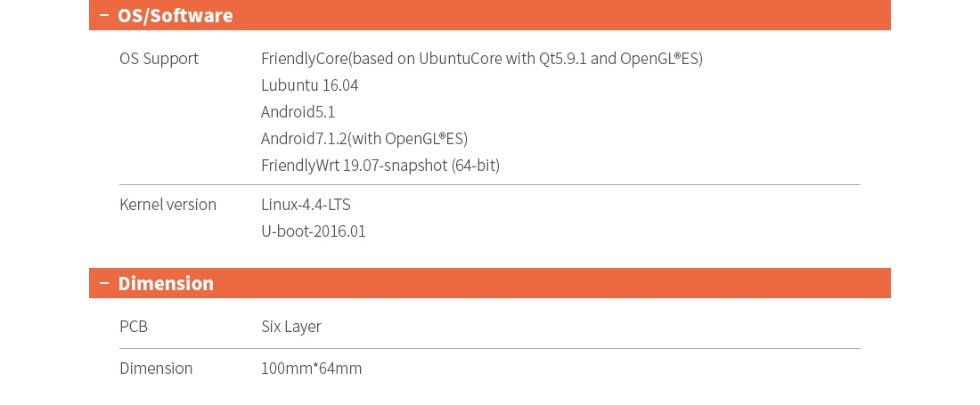Click the Android5.1 entry

click(298, 112)
